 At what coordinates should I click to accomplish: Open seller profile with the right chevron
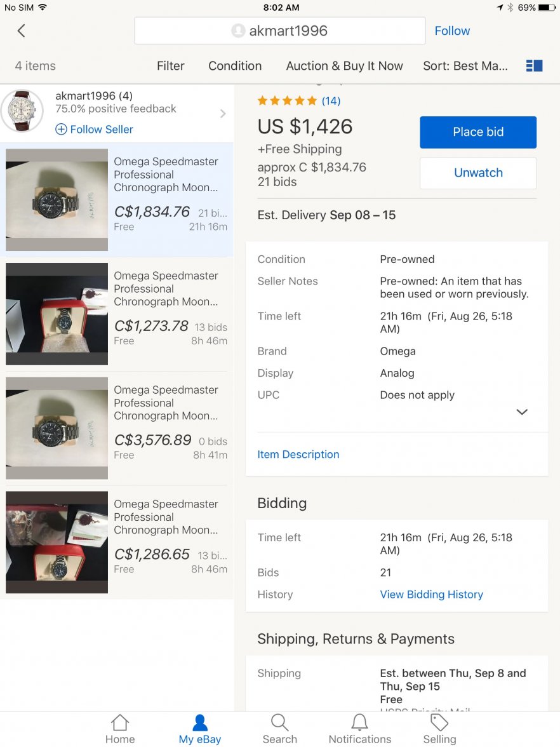tap(223, 114)
